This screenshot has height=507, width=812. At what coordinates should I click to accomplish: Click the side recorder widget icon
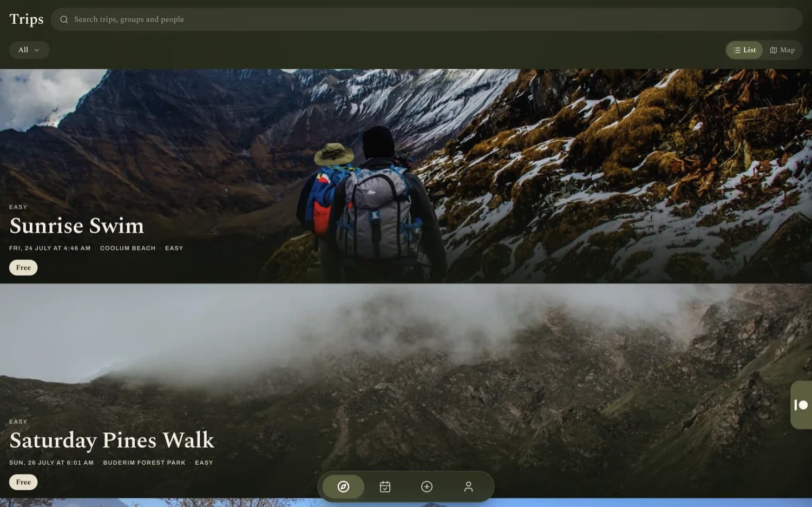click(801, 405)
